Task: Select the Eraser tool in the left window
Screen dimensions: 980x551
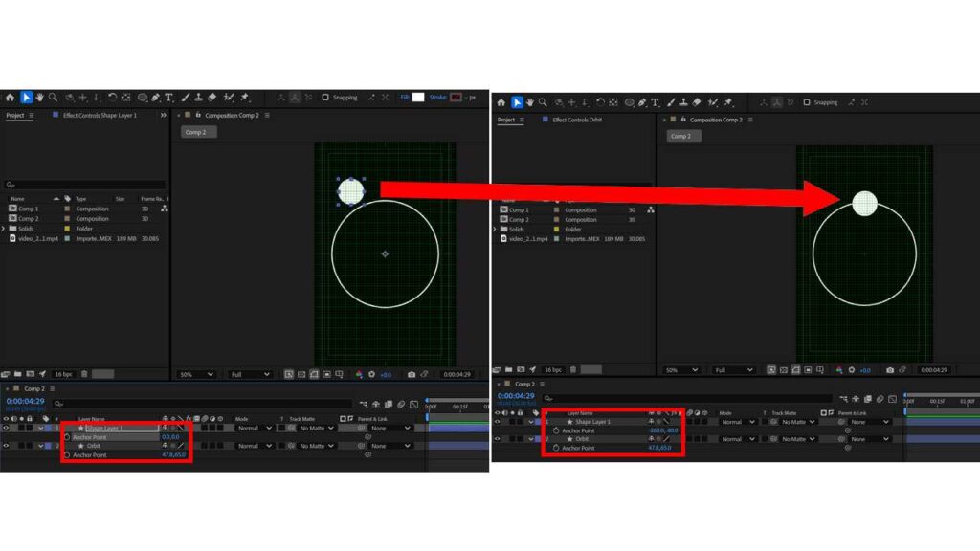Action: (212, 98)
